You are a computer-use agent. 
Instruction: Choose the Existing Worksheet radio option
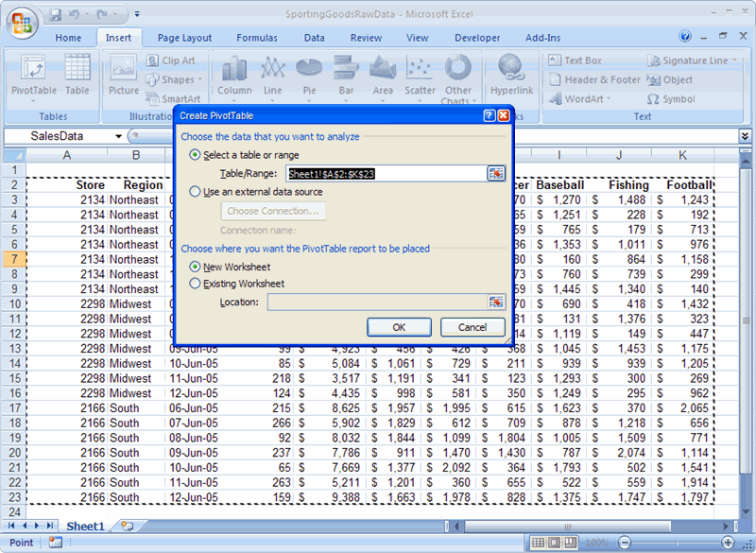[x=195, y=283]
